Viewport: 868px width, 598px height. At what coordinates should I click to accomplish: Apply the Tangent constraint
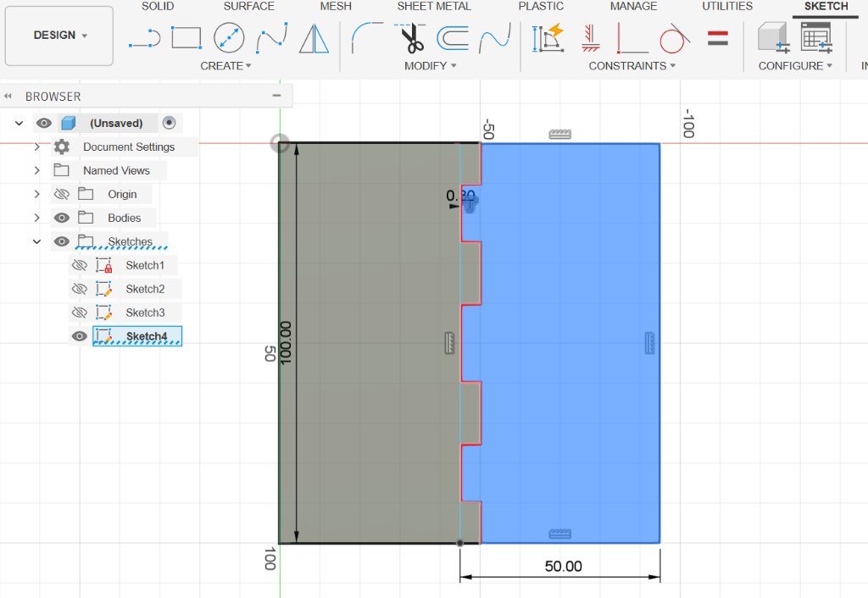(675, 38)
